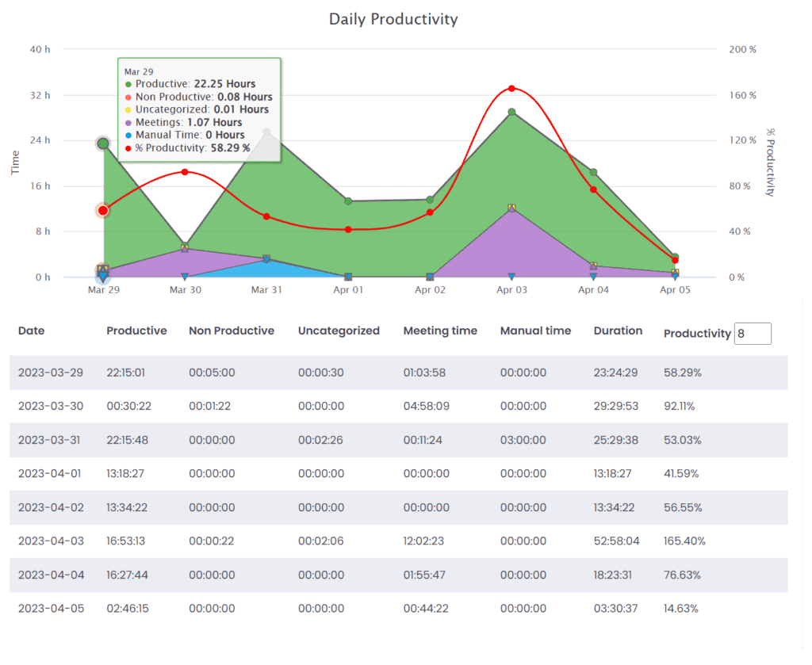Click the green Productive point at Apr 01
812x665 pixels.
pos(349,201)
